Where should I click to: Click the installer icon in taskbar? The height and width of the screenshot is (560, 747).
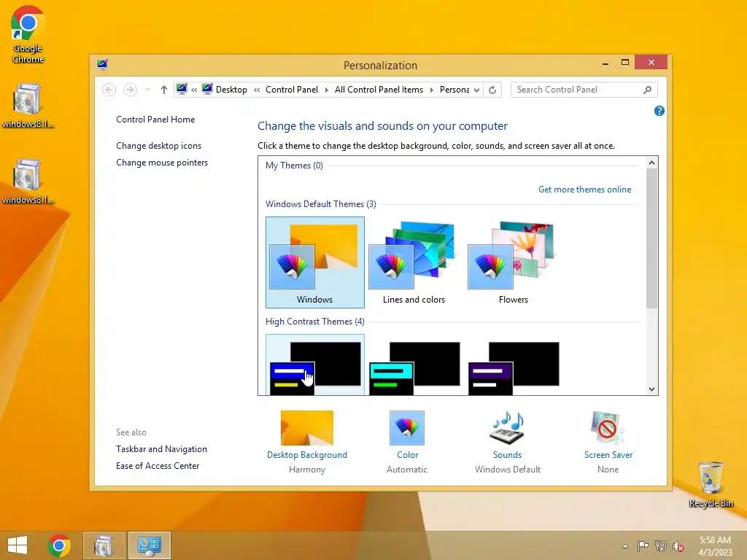pos(104,545)
